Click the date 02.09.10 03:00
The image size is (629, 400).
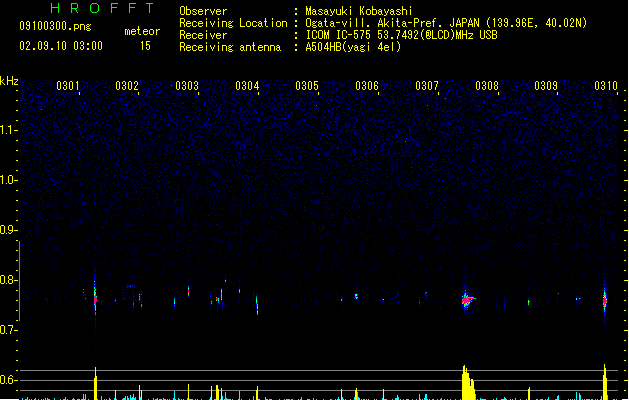tap(61, 46)
